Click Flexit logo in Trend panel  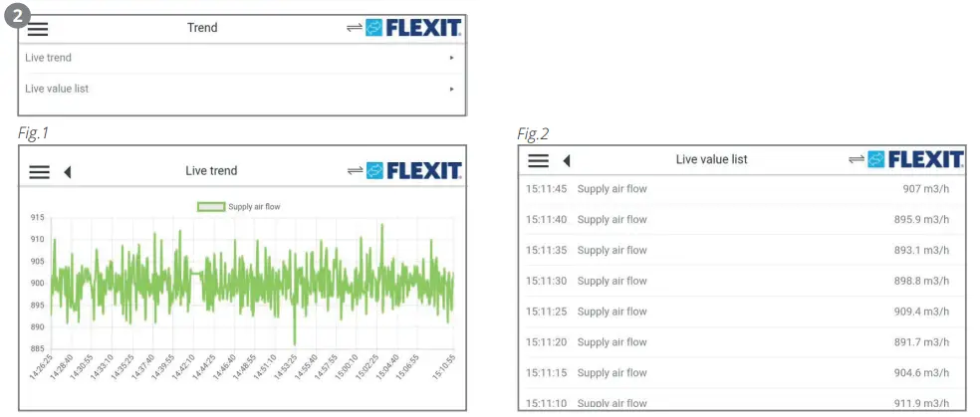[x=413, y=28]
